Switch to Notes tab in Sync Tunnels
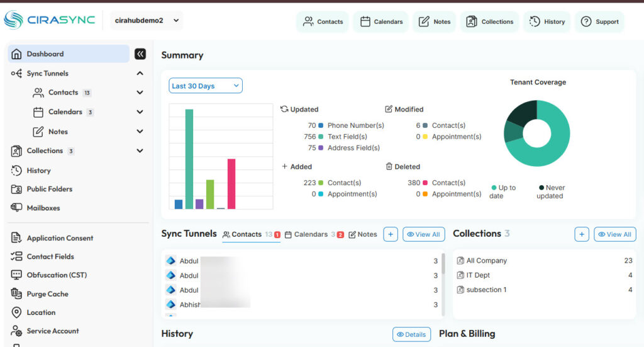 (x=363, y=234)
